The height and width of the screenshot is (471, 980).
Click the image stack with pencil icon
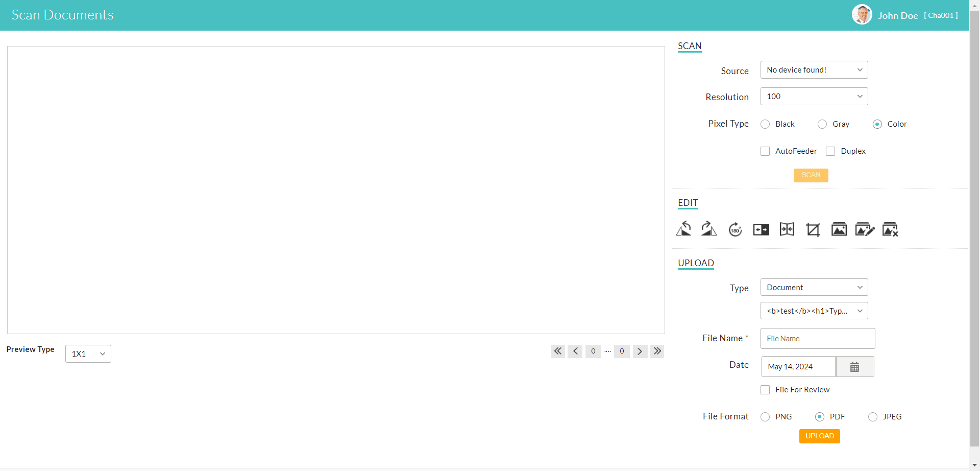coord(864,230)
